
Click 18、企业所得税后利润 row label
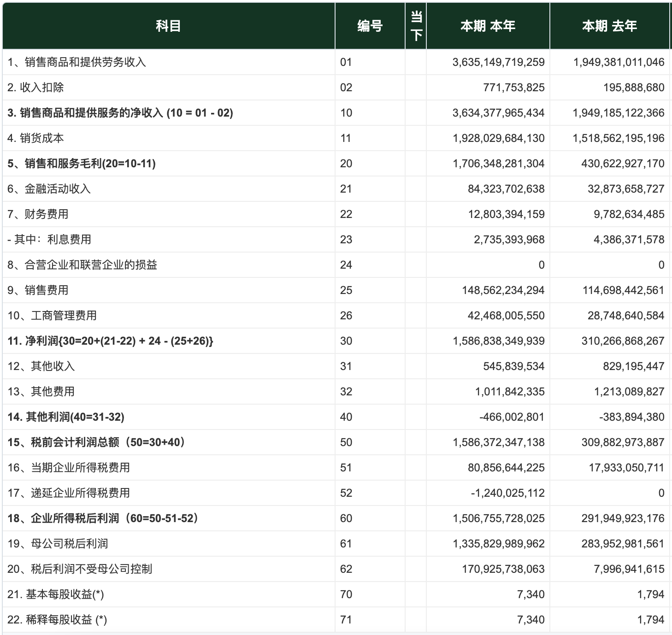tap(103, 518)
